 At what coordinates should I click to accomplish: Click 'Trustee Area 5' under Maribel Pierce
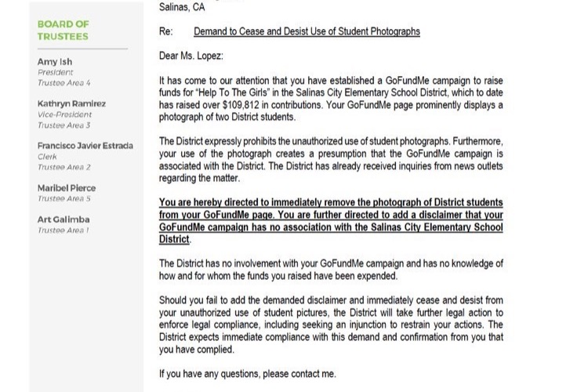point(64,198)
